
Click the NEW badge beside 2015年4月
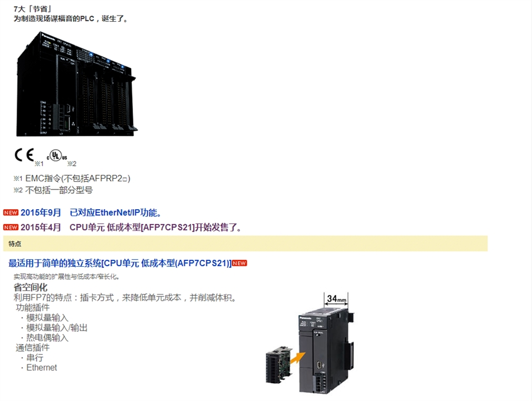click(x=11, y=227)
